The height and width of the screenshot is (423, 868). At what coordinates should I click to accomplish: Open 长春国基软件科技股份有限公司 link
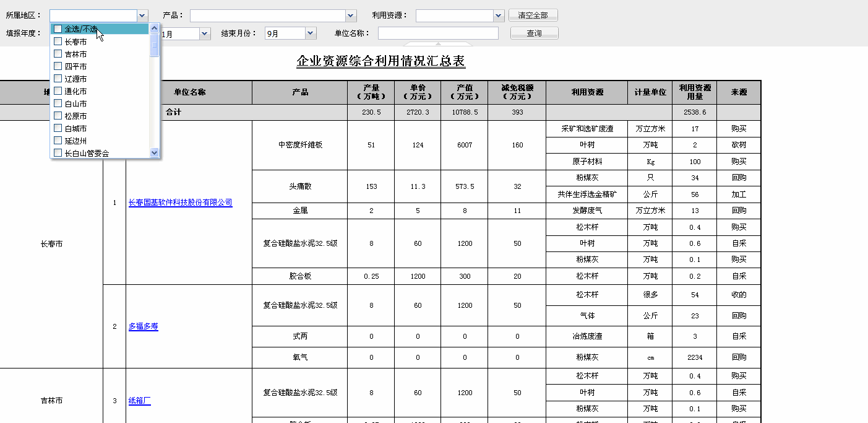[181, 203]
